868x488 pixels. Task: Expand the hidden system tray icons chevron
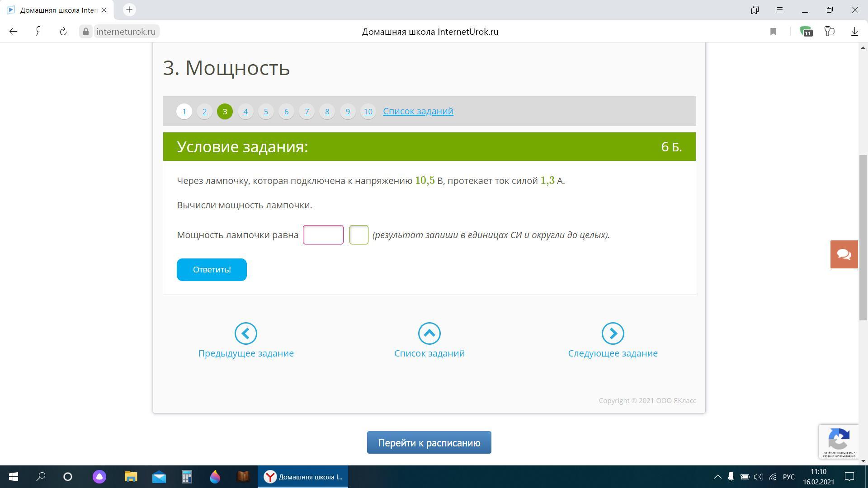(x=717, y=477)
